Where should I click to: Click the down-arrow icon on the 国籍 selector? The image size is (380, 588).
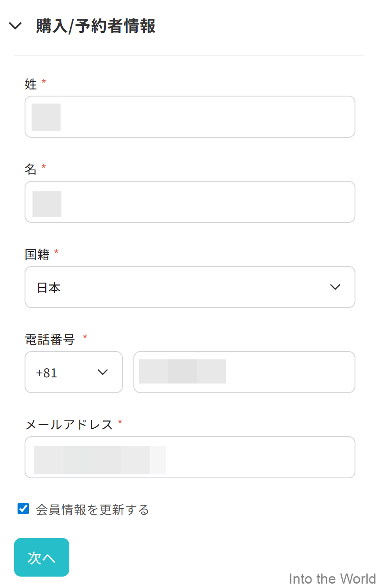click(x=335, y=287)
